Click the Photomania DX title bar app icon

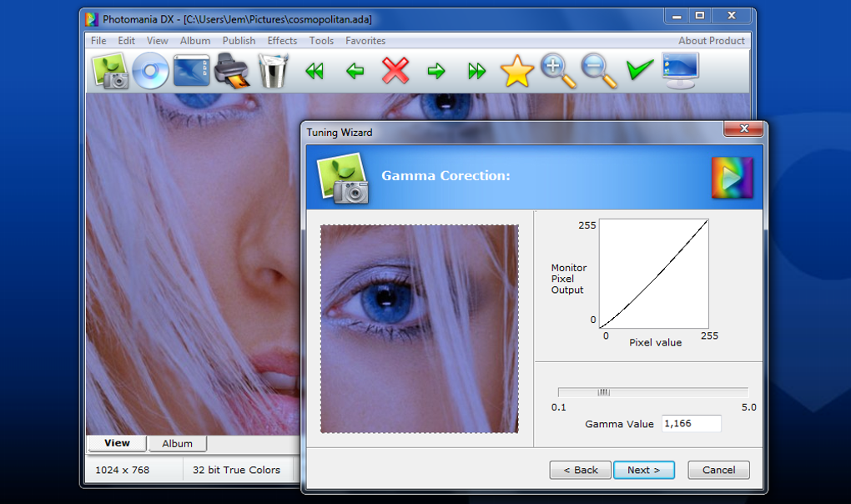92,19
